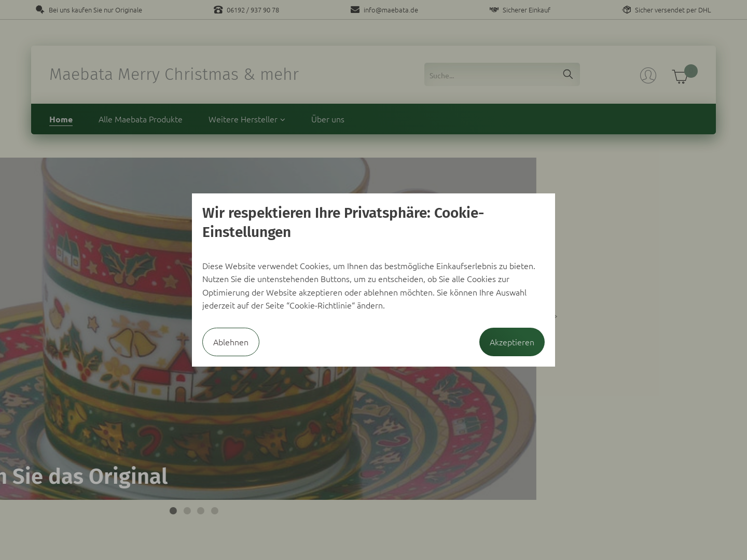
Task: Click the telephone icon in top bar
Action: (x=218, y=9)
